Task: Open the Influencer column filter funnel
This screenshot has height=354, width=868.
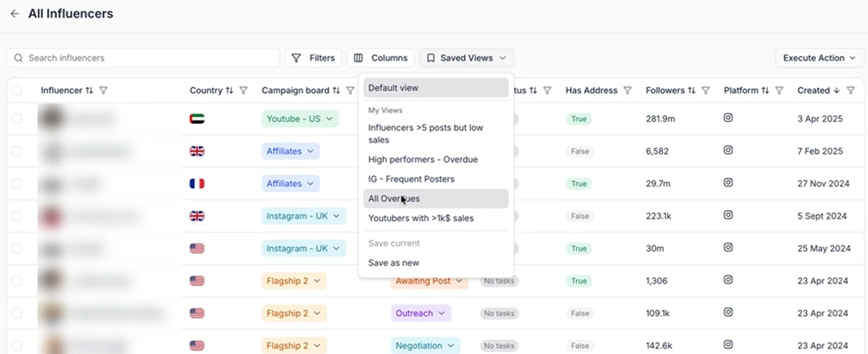Action: 103,90
